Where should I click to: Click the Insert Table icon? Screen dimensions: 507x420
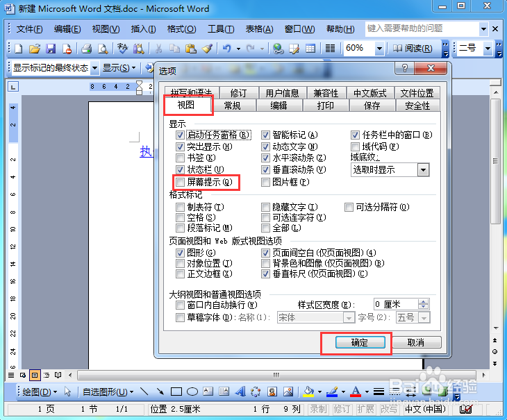coord(310,49)
